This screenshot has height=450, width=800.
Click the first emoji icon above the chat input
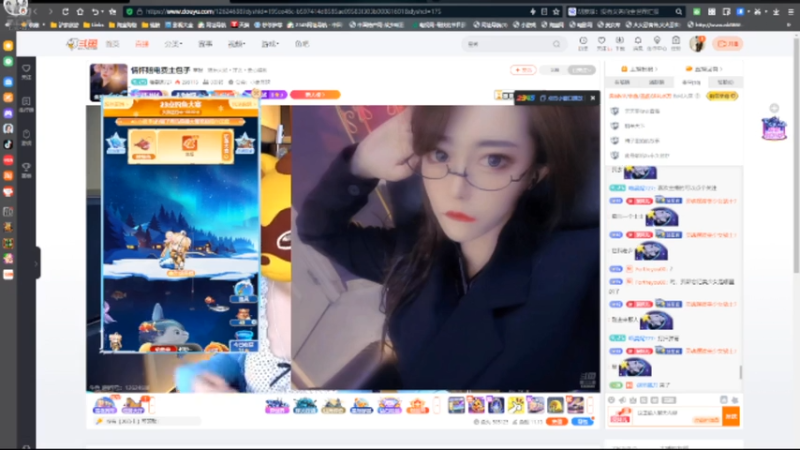click(611, 400)
